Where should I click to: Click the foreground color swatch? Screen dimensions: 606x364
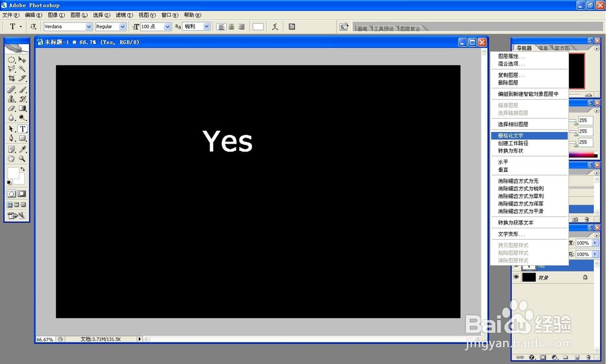(x=13, y=173)
